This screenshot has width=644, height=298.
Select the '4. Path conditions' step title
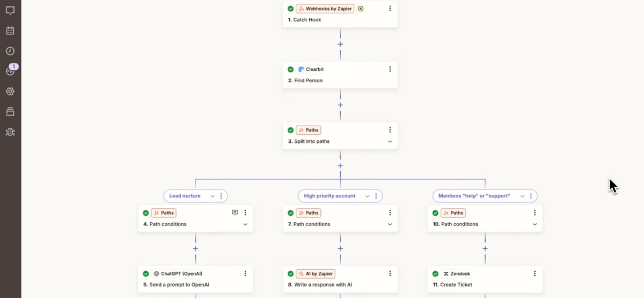[165, 224]
